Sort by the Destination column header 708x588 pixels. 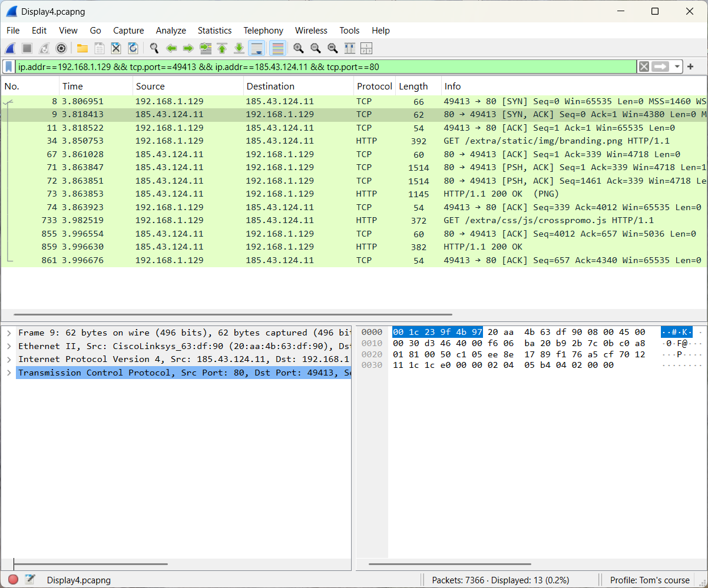click(299, 87)
